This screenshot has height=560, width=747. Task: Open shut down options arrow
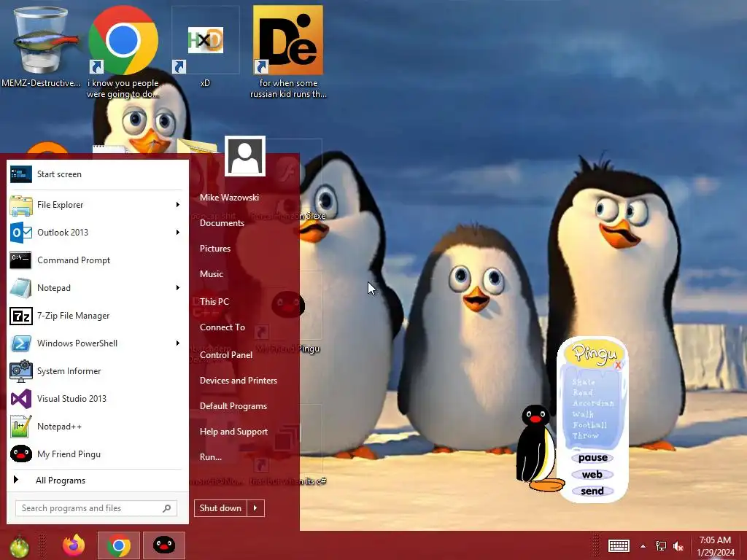(x=255, y=508)
